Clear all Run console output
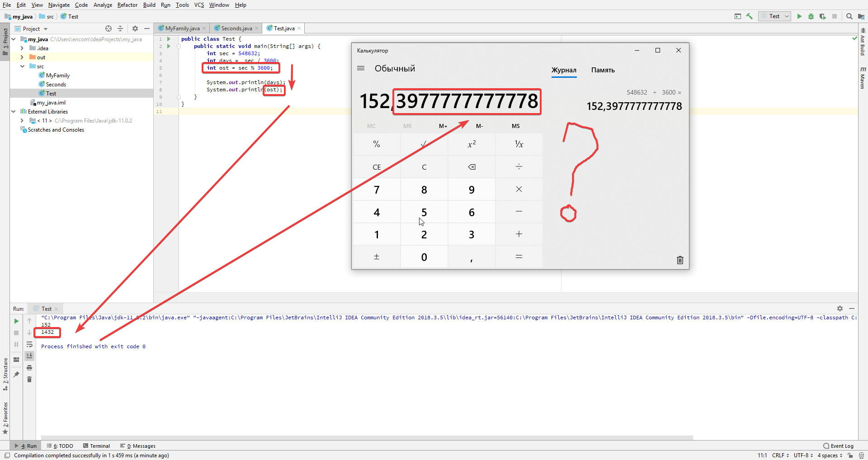Viewport: 868px width, 460px height. (29, 379)
